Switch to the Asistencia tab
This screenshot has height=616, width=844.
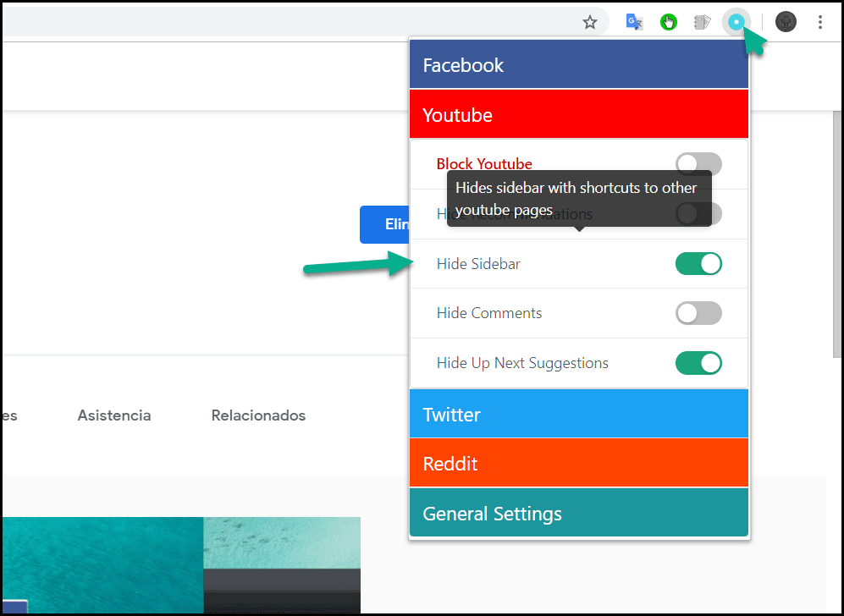[114, 415]
